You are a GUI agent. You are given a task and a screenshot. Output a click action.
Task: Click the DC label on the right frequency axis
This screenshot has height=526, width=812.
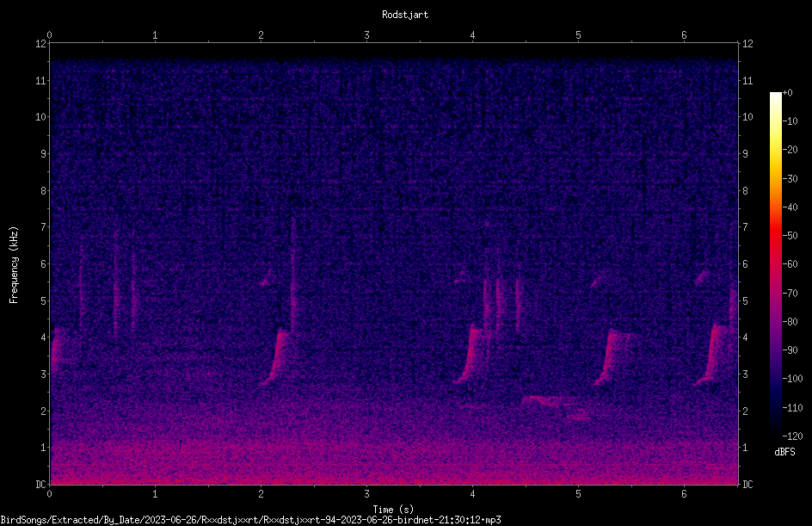pos(747,485)
